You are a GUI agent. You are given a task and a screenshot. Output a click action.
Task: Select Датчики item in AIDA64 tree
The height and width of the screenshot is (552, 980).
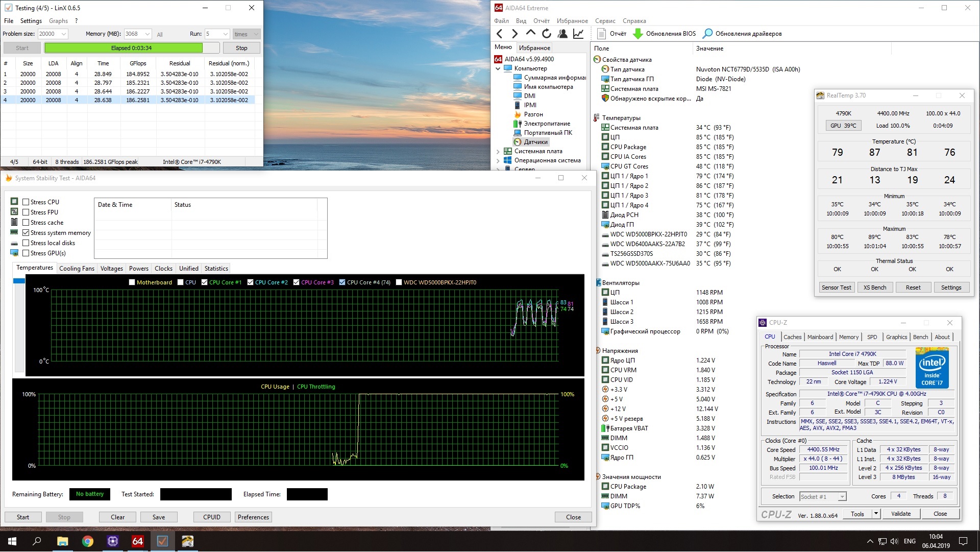click(535, 142)
